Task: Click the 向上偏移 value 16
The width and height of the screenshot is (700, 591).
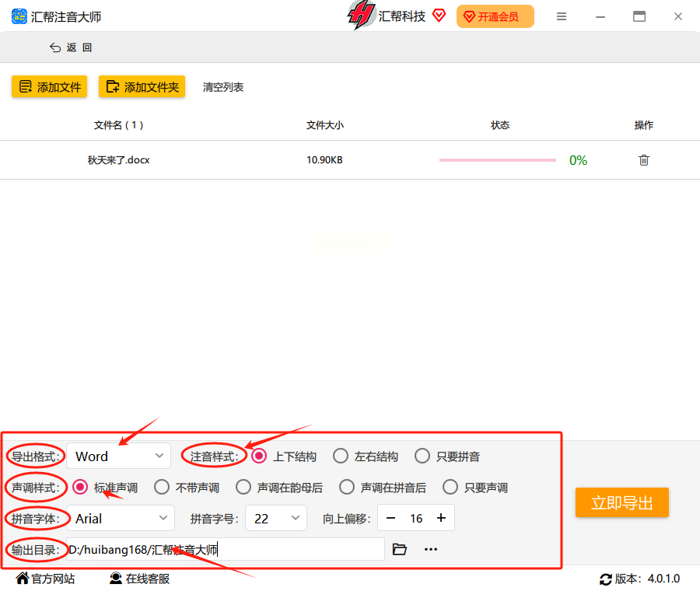Action: coord(416,518)
